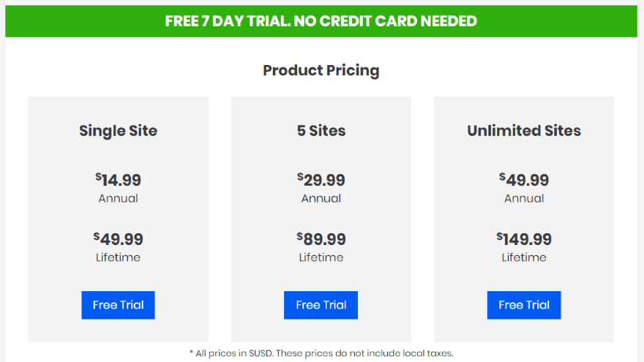Click the $29.99 Annual price
644x362 pixels.
321,180
